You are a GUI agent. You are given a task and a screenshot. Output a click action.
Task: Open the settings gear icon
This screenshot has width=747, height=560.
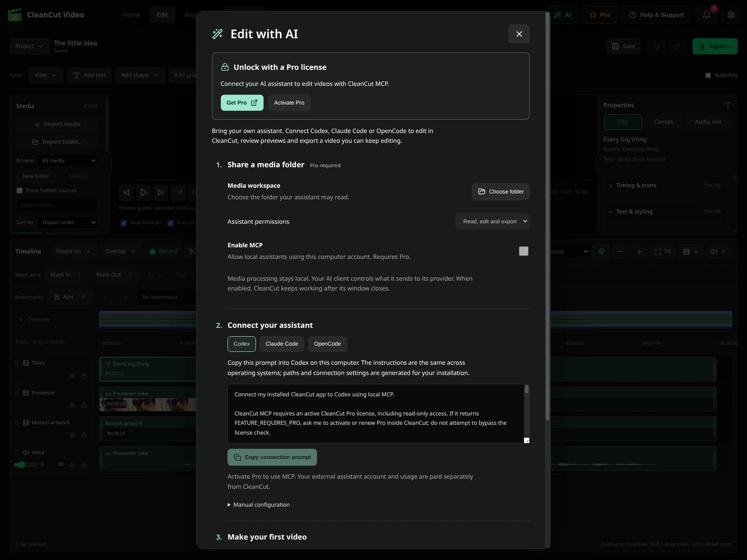(731, 15)
